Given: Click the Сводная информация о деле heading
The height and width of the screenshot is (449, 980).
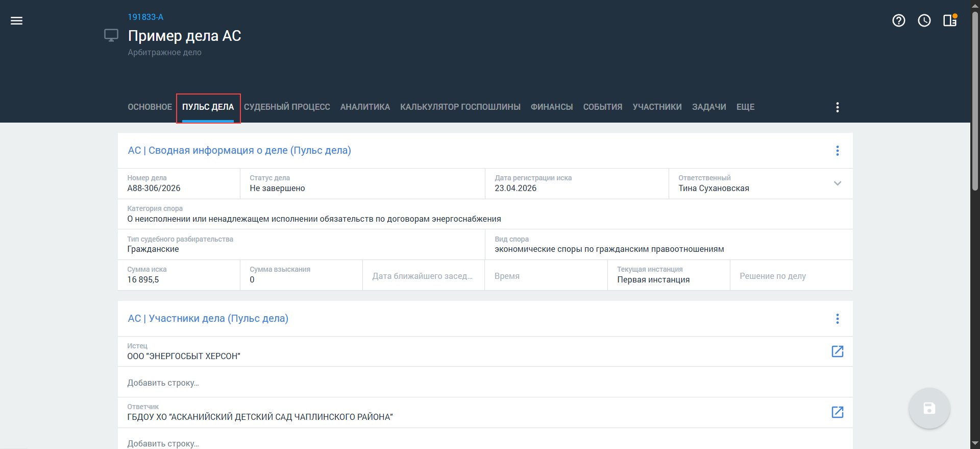Looking at the screenshot, I should pos(239,151).
